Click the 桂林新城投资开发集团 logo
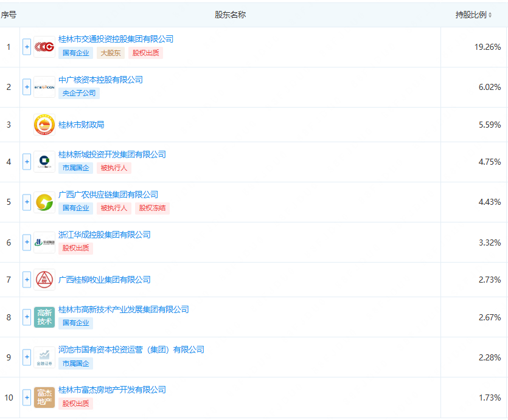This screenshot has height=420, width=508. click(x=44, y=162)
